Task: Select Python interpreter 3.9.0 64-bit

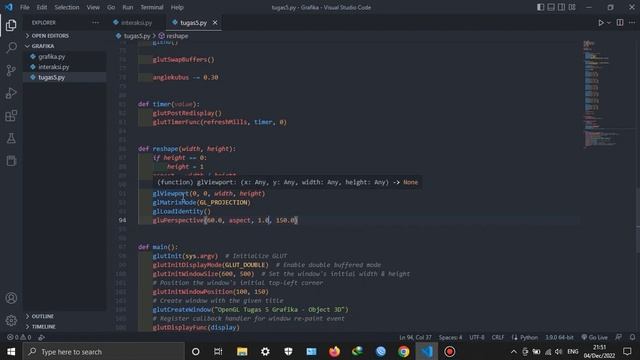Action: [x=559, y=338]
